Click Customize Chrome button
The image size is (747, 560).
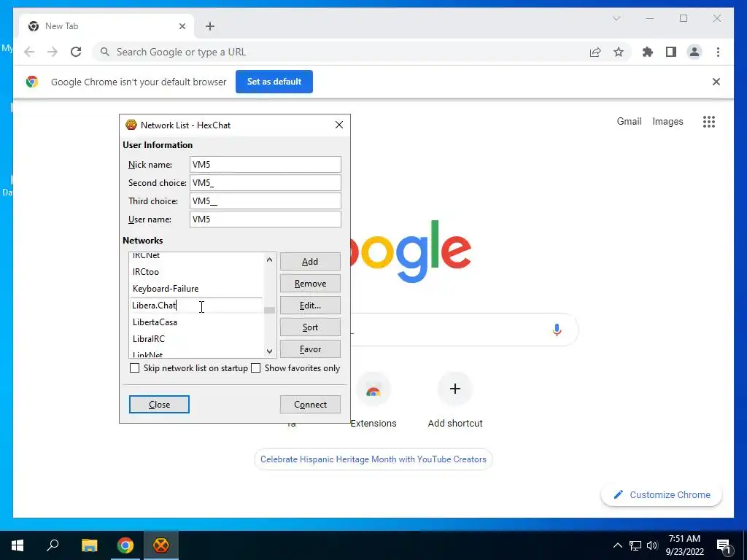(662, 495)
